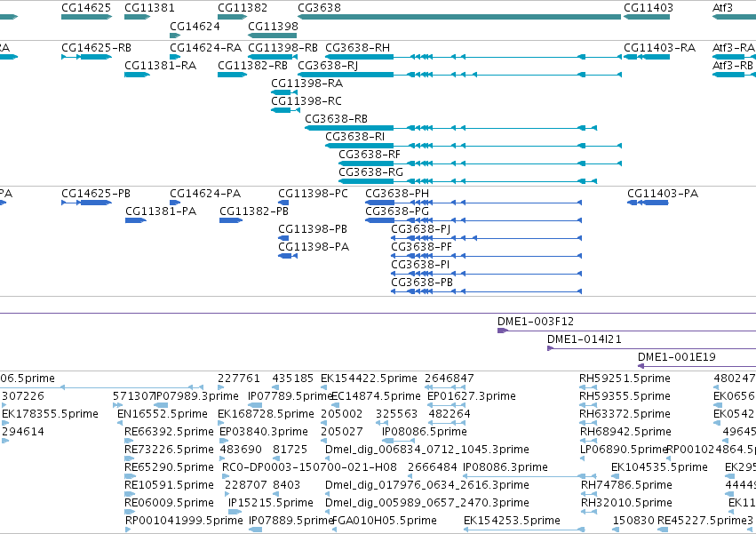Select protein CG3638-PI
The height and width of the screenshot is (534, 756).
(420, 265)
